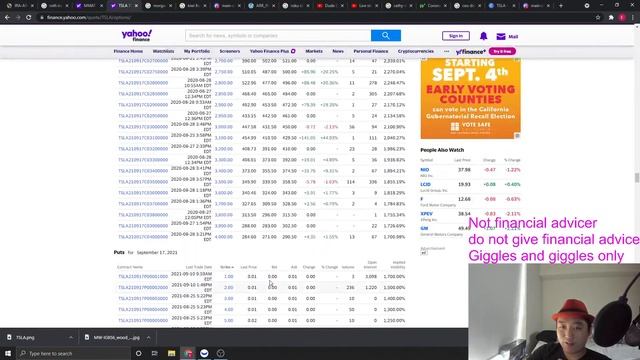Viewport: 640px width, 360px height.
Task: Open Finance Home menu
Action: 128,51
